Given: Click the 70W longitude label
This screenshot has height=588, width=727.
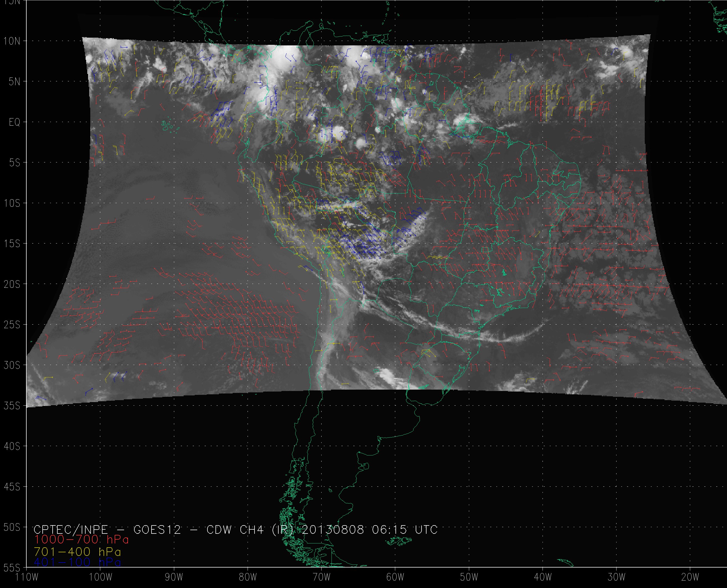Looking at the screenshot, I should tap(321, 577).
